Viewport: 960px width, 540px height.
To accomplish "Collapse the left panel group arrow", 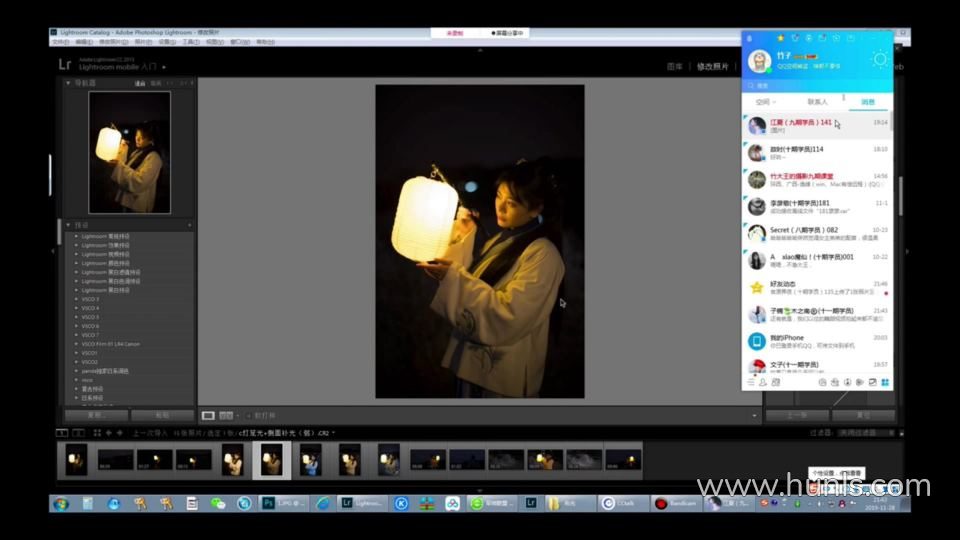I will point(53,251).
